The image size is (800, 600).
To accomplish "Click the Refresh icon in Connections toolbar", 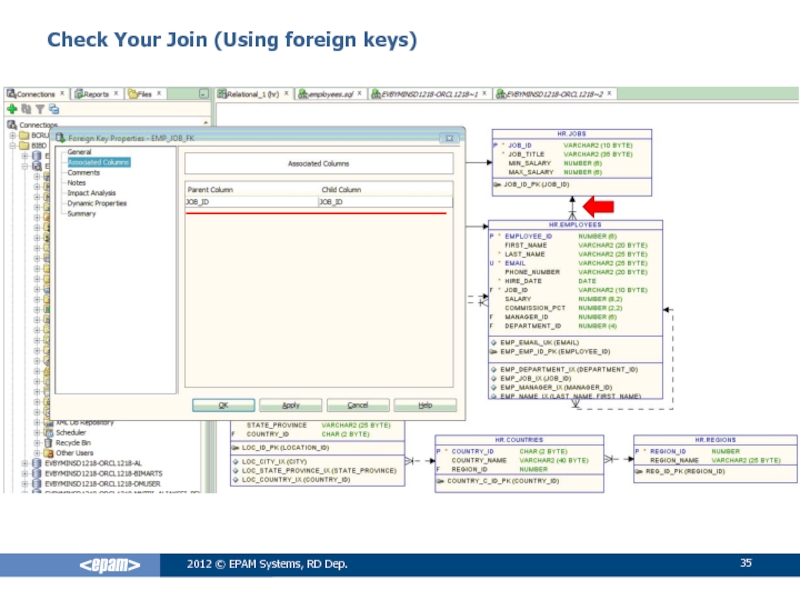I will click(x=27, y=109).
